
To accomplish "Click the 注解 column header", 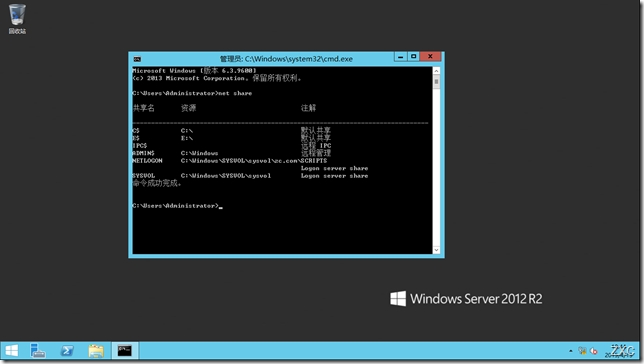I will coord(308,108).
